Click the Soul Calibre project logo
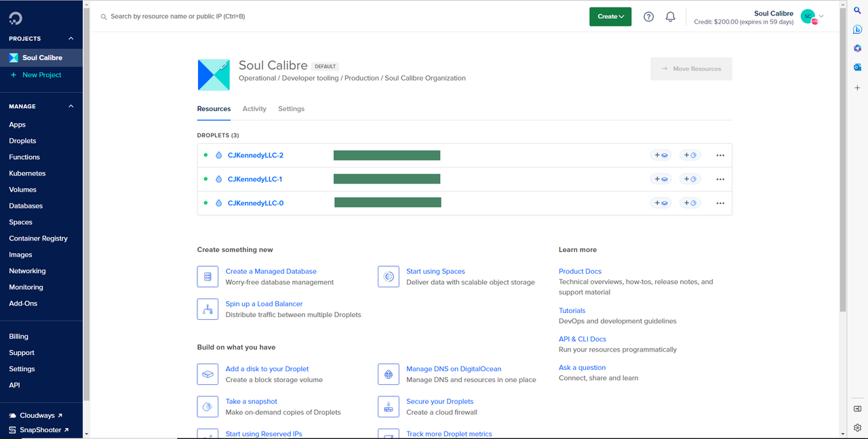 click(x=214, y=75)
